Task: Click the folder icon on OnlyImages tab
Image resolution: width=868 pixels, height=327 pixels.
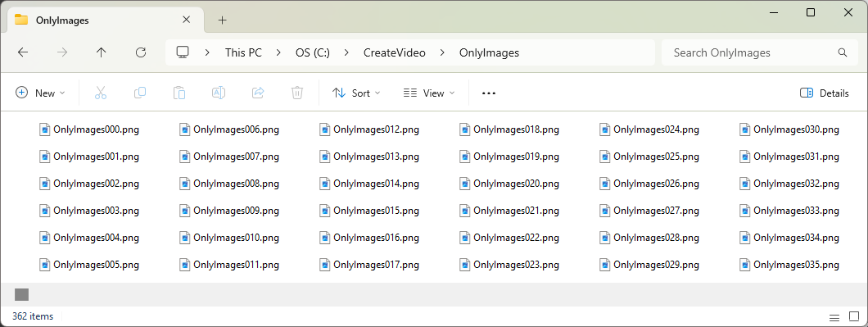Action: point(21,20)
